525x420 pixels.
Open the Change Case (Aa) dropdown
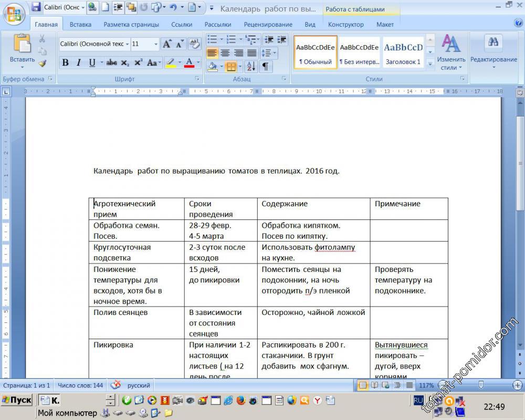tap(154, 62)
